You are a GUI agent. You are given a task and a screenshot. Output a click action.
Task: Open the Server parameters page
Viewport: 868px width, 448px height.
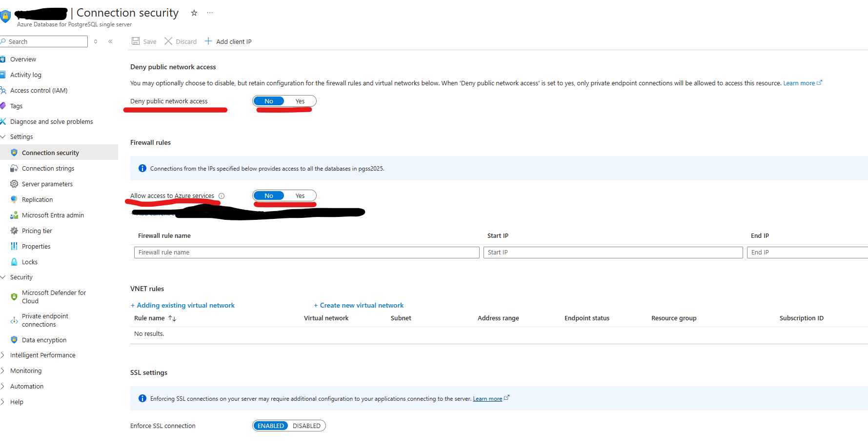(x=47, y=184)
